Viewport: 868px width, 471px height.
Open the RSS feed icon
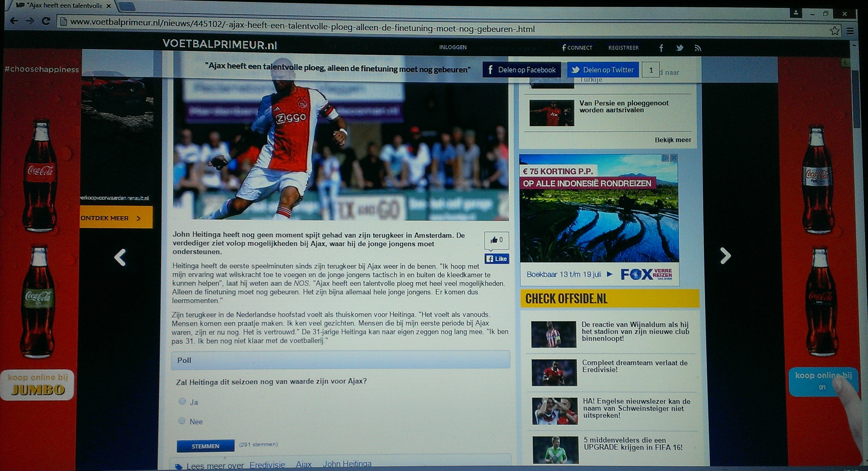pos(698,49)
